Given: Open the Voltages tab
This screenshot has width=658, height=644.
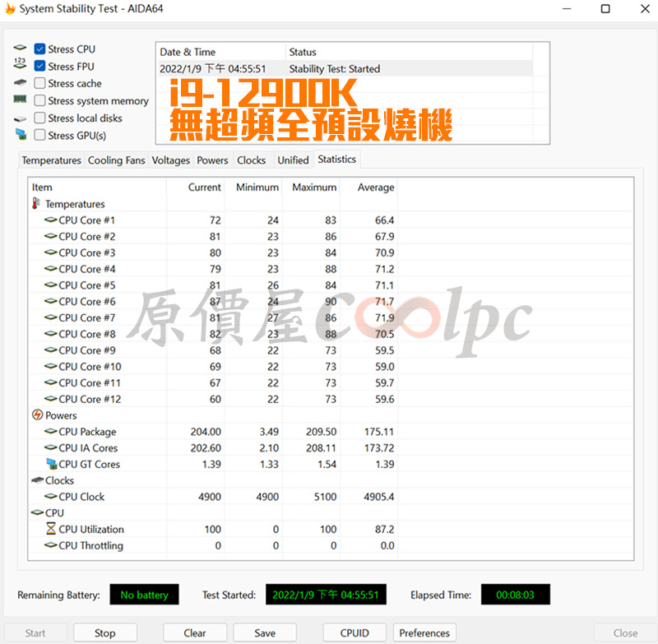Looking at the screenshot, I should 171,160.
